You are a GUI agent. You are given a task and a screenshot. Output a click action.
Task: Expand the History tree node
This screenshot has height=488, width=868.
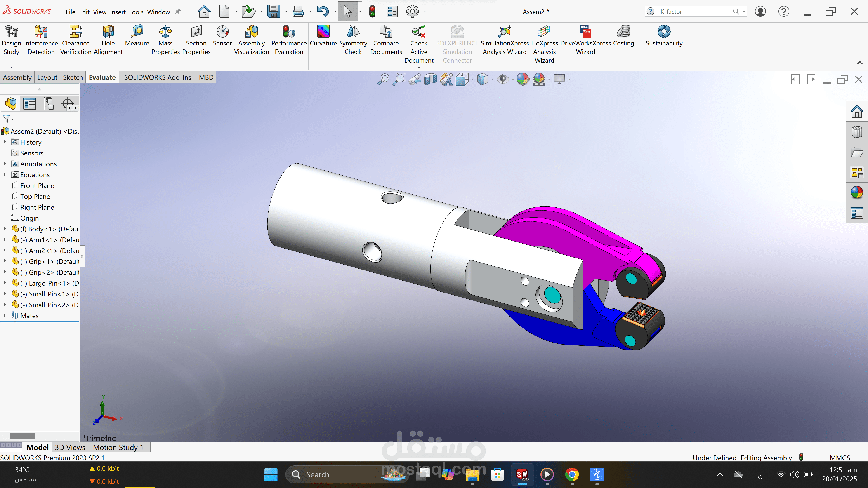(5, 142)
